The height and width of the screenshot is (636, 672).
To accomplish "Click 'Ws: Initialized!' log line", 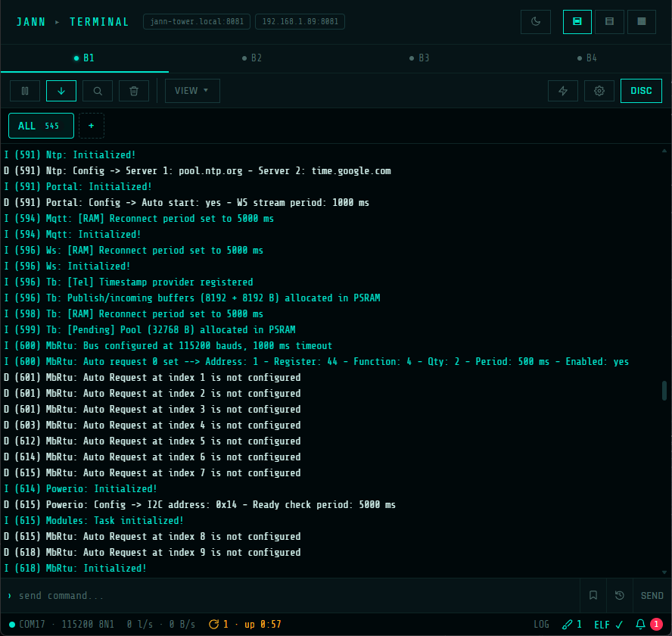I will click(67, 266).
